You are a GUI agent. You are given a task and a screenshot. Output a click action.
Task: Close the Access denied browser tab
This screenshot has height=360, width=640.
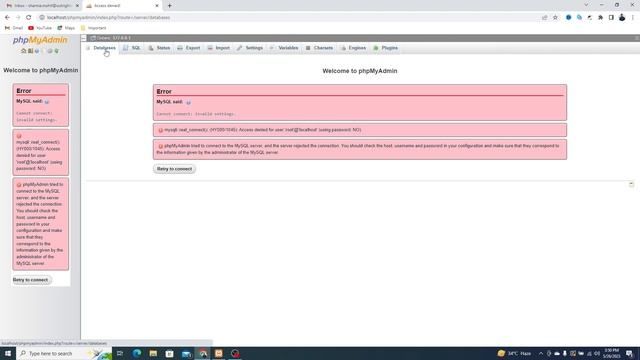[157, 6]
